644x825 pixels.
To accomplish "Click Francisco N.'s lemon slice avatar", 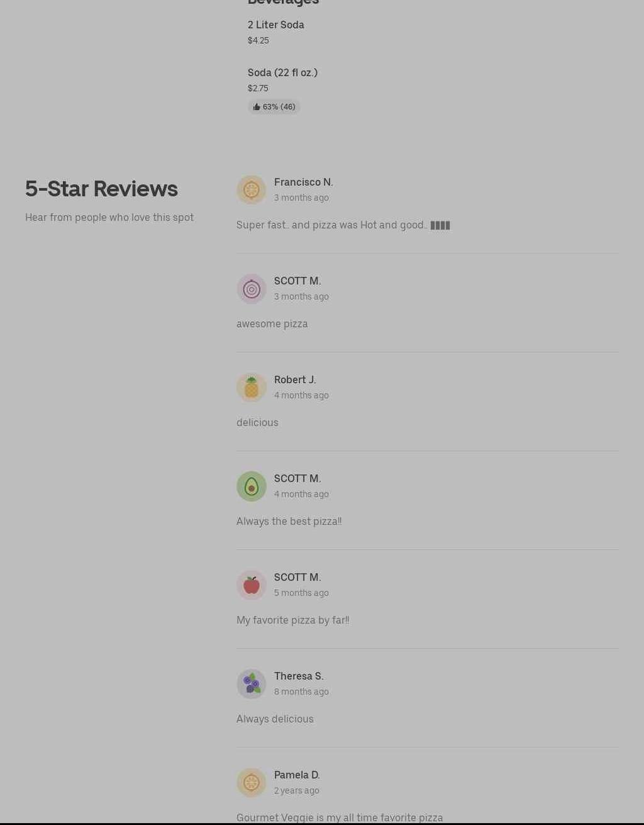I will pos(252,189).
